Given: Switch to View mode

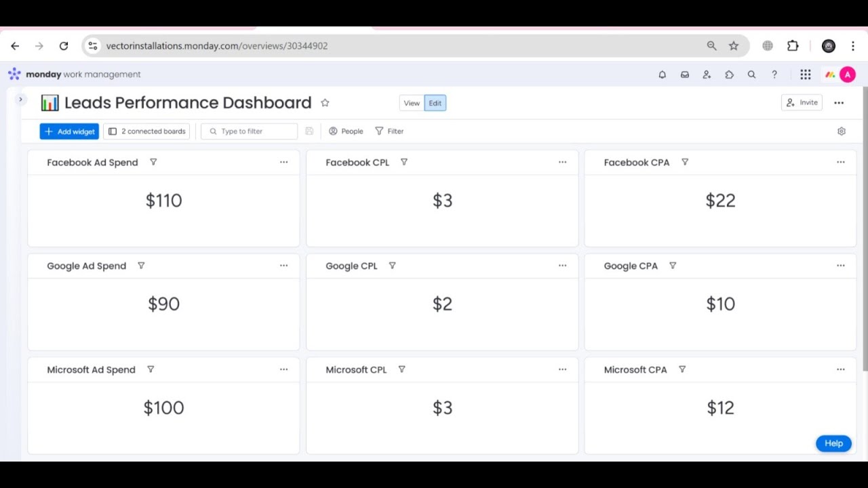Looking at the screenshot, I should (412, 103).
